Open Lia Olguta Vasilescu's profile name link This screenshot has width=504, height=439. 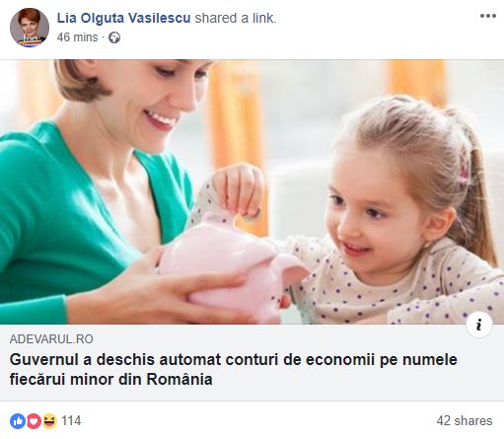tap(123, 18)
